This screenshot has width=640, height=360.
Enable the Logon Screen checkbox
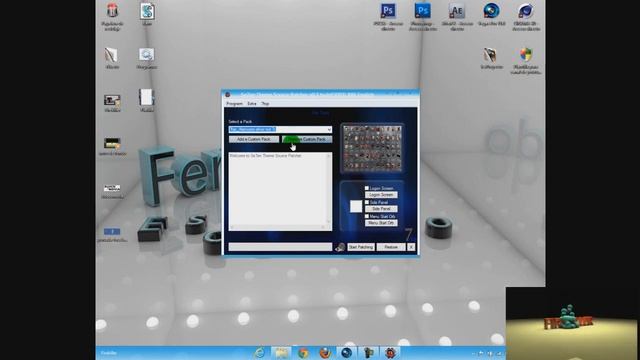click(x=367, y=188)
